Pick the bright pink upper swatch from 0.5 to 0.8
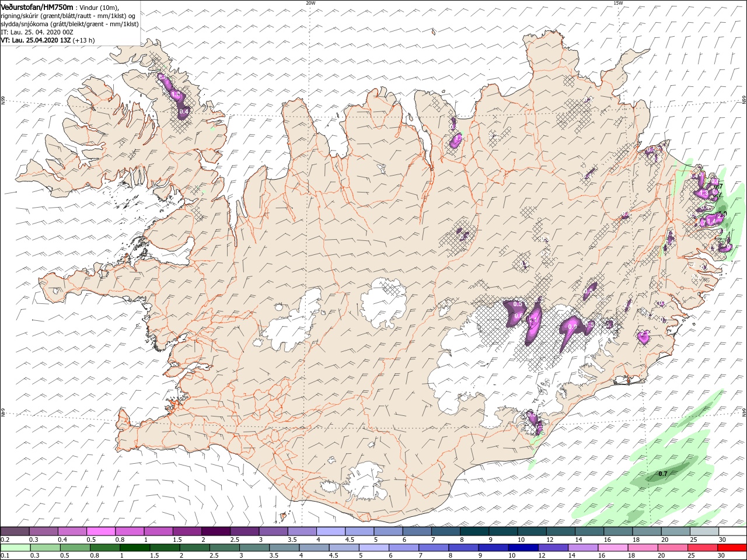Screen dimensions: 747x560 pyautogui.click(x=102, y=531)
